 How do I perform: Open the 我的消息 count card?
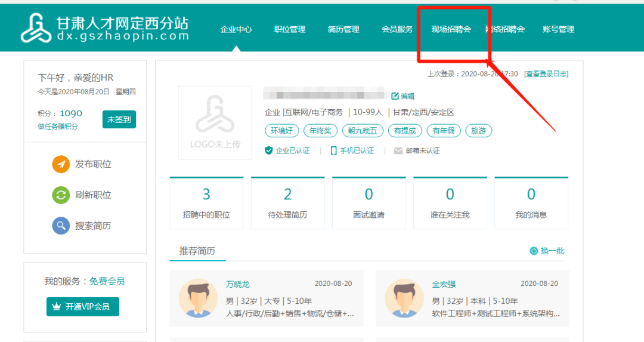[x=531, y=203]
